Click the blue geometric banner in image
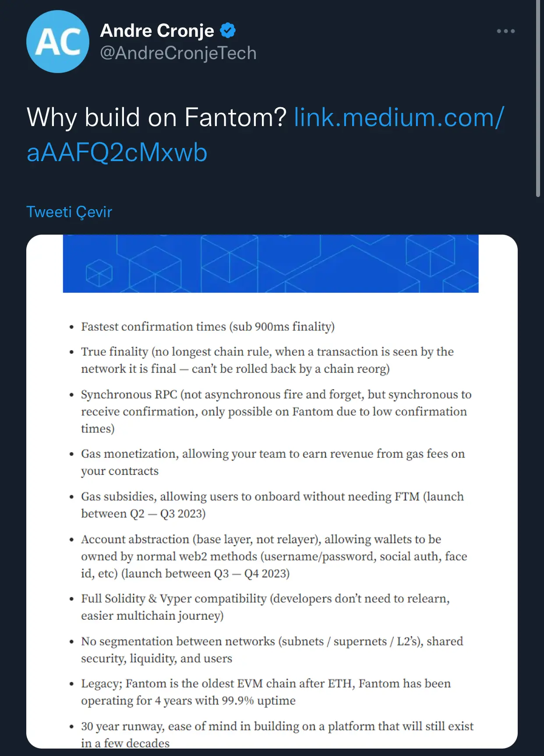 [271, 264]
